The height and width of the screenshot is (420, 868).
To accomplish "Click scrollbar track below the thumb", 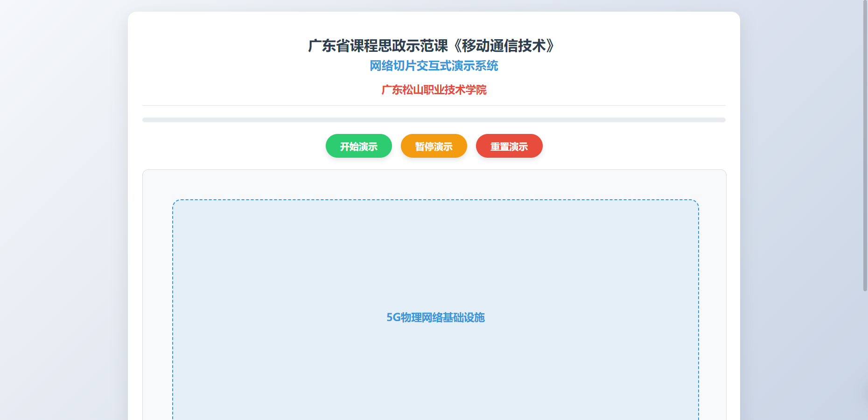I will tap(865, 355).
